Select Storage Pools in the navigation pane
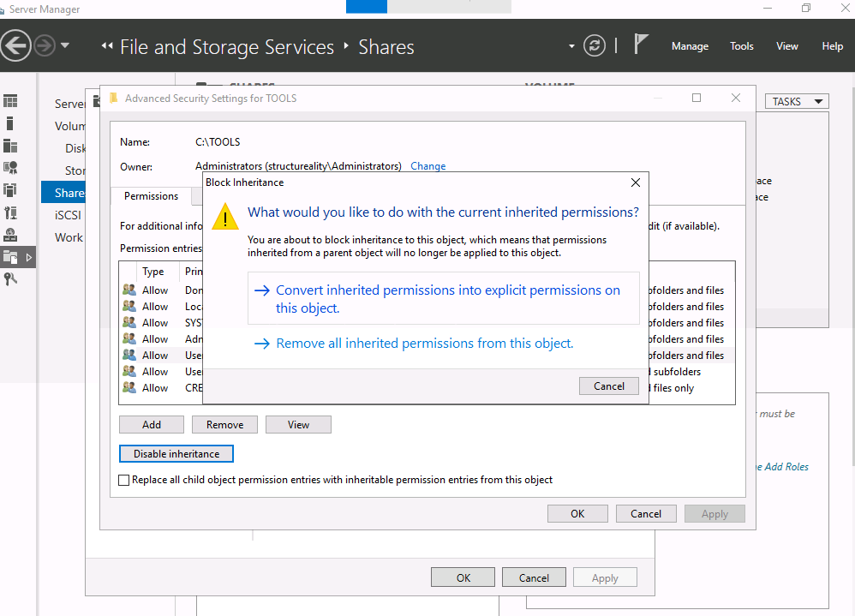 tap(75, 170)
